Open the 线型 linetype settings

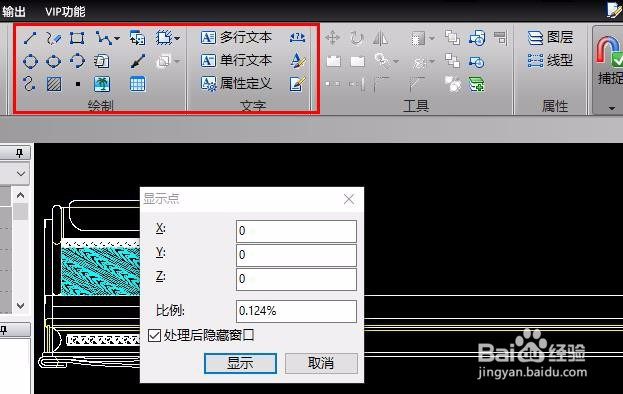[551, 60]
